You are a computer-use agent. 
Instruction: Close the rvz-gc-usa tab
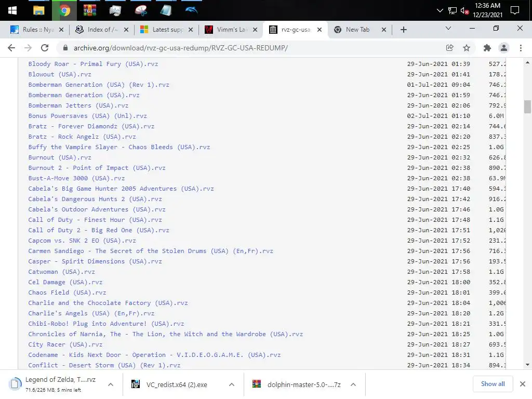point(320,30)
